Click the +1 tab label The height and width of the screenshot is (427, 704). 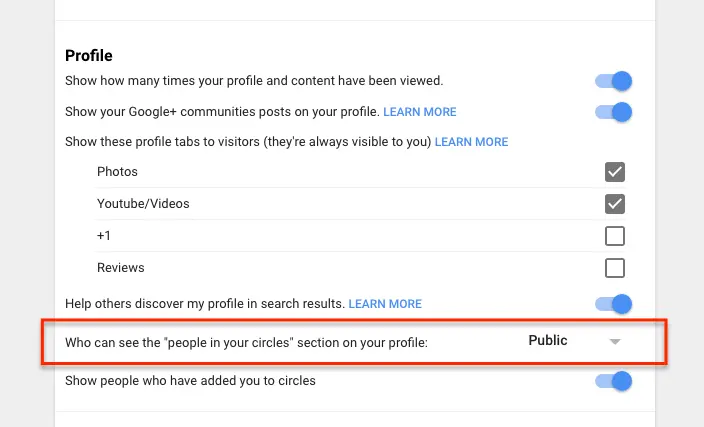[x=104, y=236]
